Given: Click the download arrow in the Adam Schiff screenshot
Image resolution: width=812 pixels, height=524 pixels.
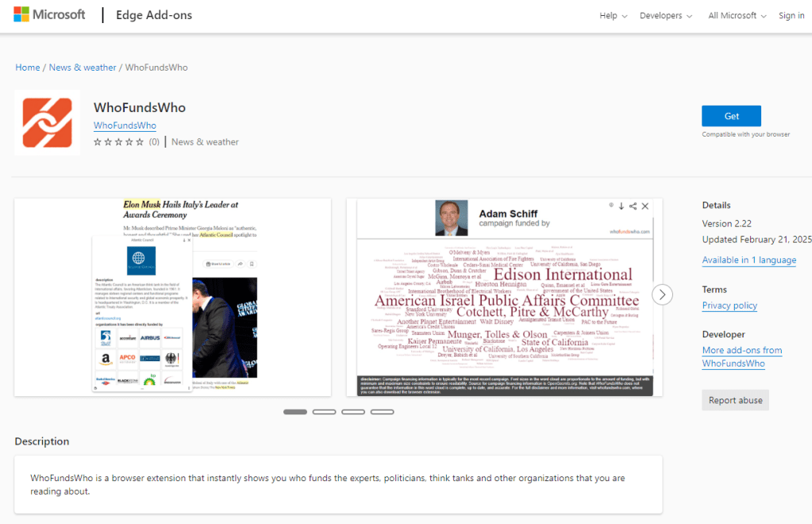Looking at the screenshot, I should click(622, 206).
